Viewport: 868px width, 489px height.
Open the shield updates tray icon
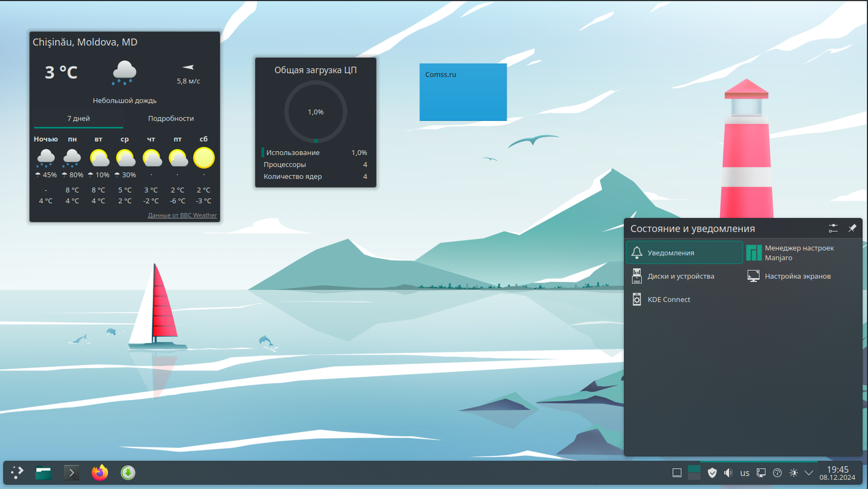click(712, 473)
